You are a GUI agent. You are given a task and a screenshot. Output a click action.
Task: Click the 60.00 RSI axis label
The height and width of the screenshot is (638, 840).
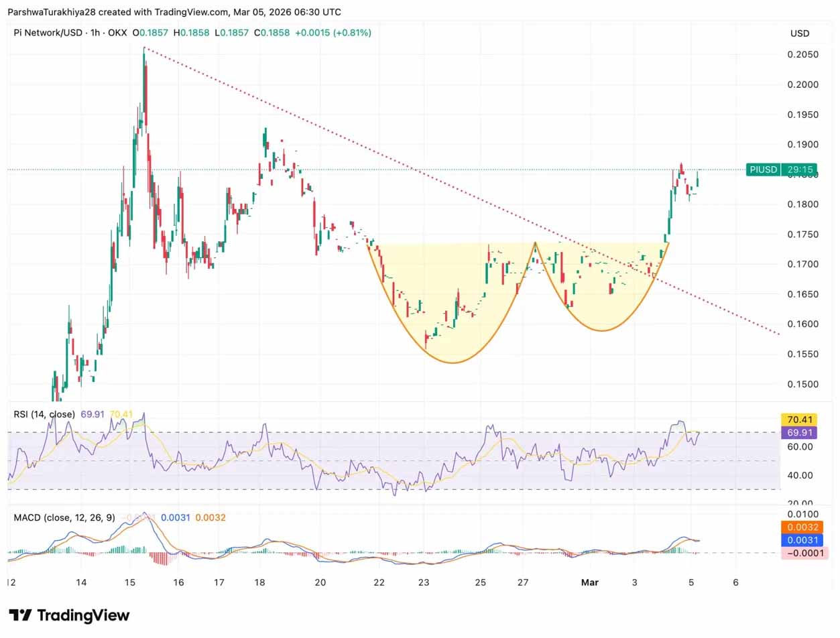tap(800, 446)
